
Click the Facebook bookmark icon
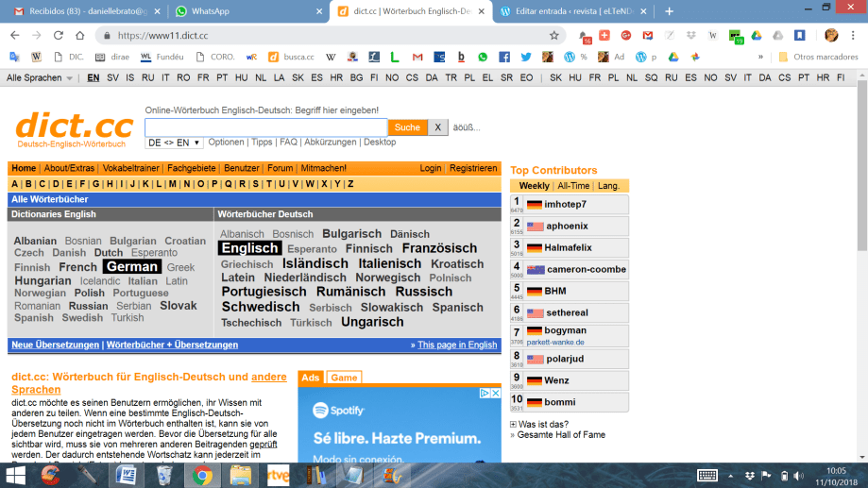pos(503,57)
